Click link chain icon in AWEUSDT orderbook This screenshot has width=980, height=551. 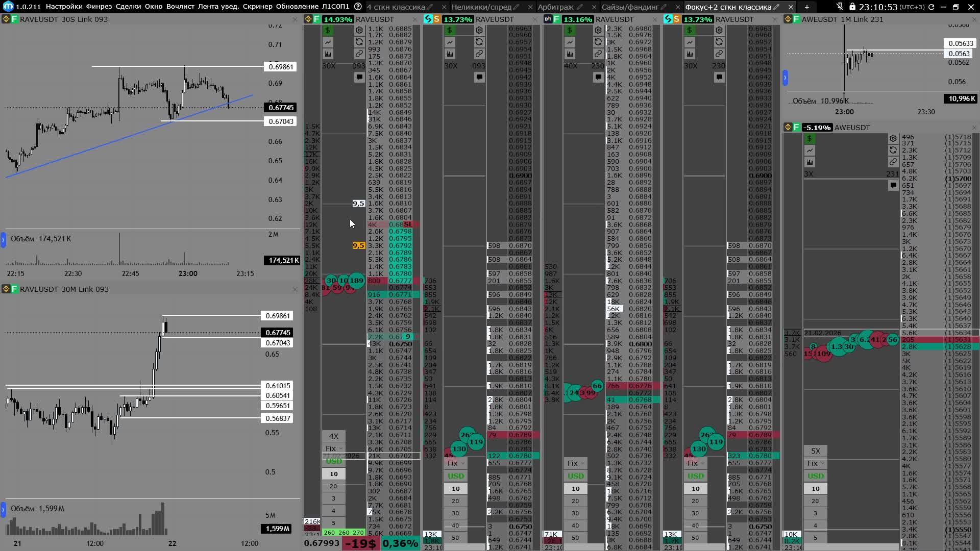click(893, 162)
